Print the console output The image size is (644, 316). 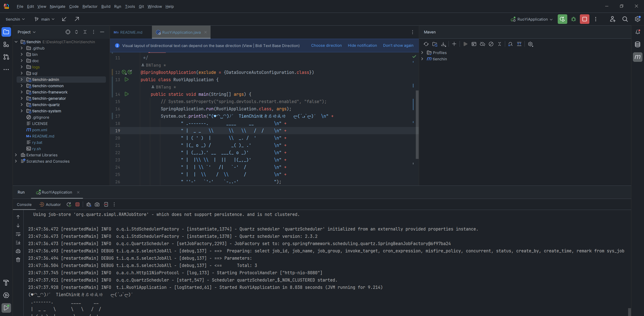[x=18, y=251]
